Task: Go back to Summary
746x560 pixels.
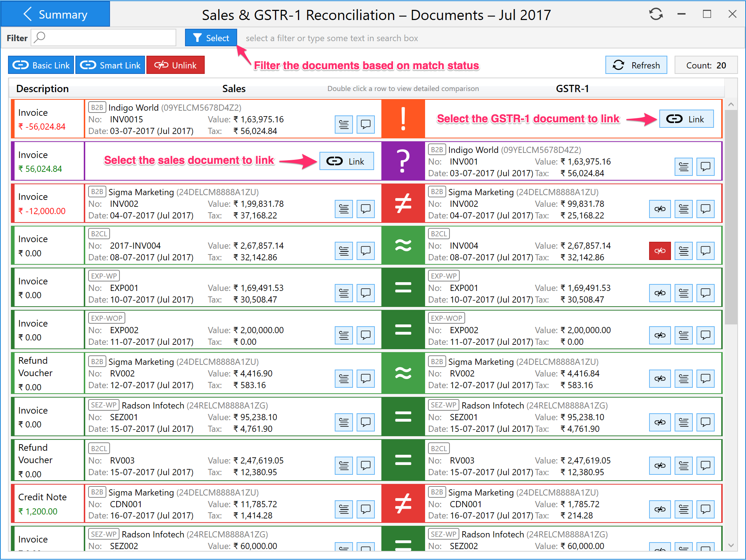Action: (x=55, y=15)
